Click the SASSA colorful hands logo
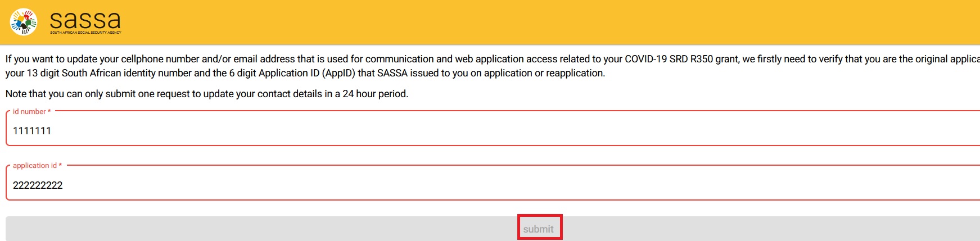980x241 pixels. click(23, 22)
